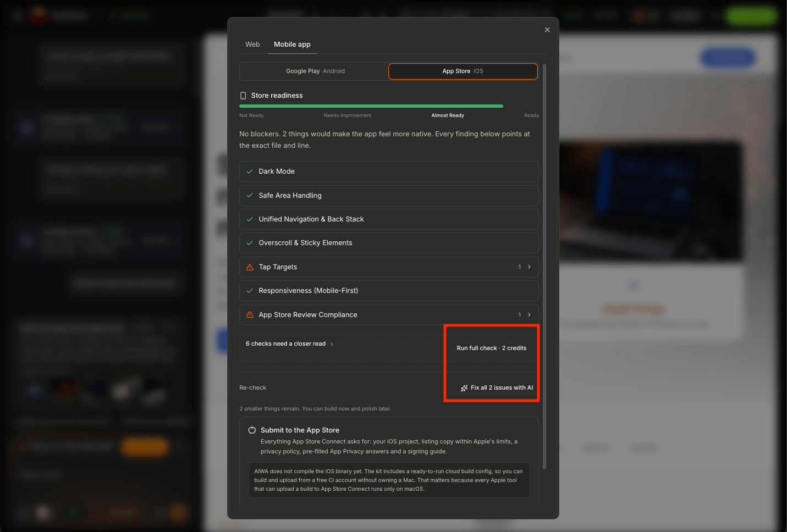The image size is (787, 532).
Task: Click the dialog's vertical scrollbar
Action: click(x=544, y=267)
